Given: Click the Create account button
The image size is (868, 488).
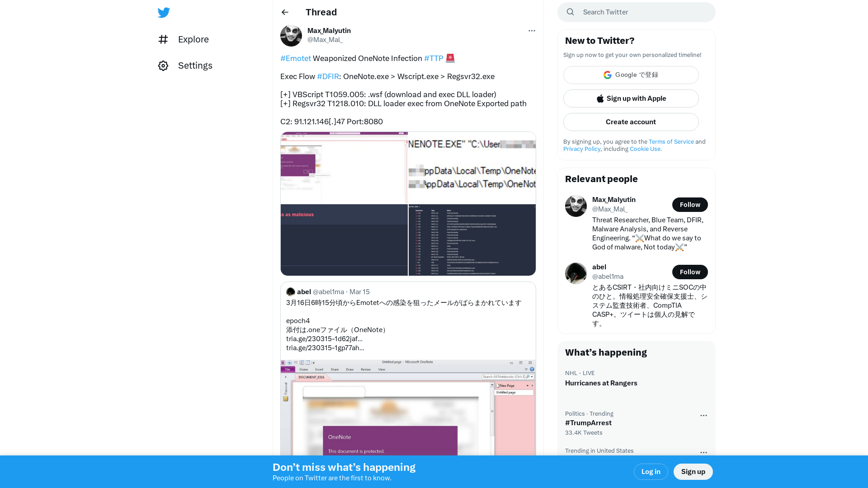Looking at the screenshot, I should tap(631, 122).
